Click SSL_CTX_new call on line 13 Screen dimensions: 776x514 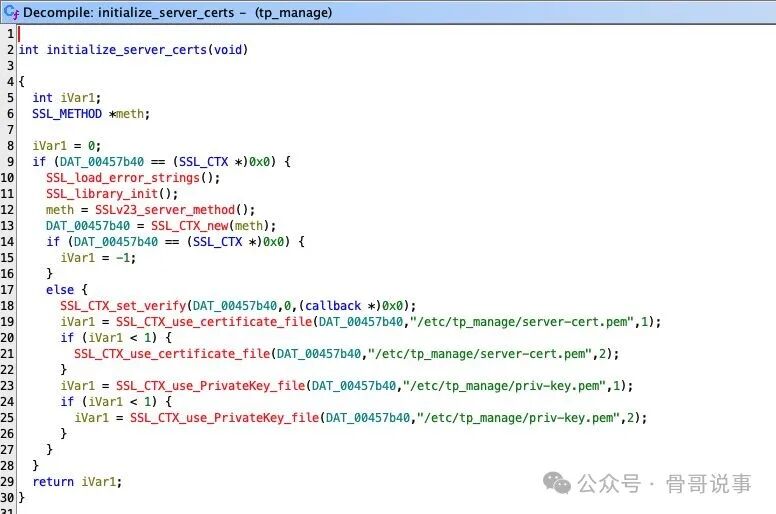190,226
